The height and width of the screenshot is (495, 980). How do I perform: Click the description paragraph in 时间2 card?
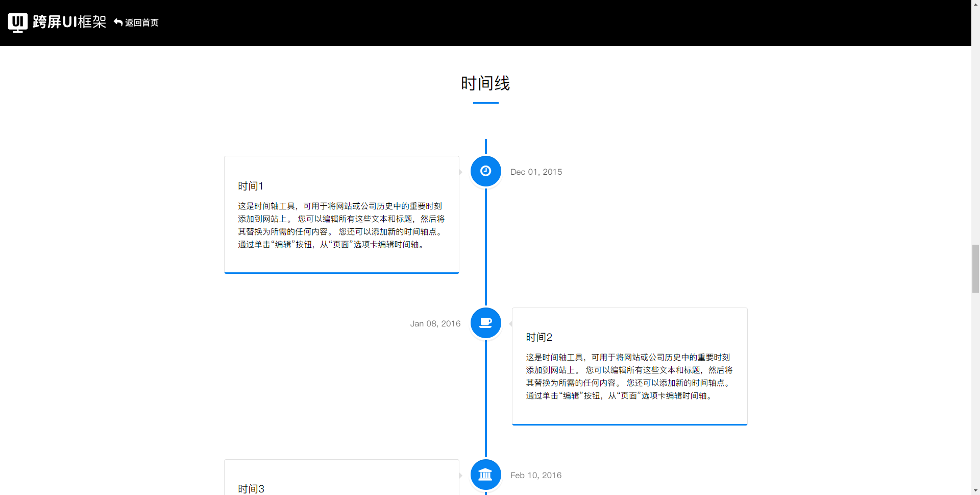(629, 376)
